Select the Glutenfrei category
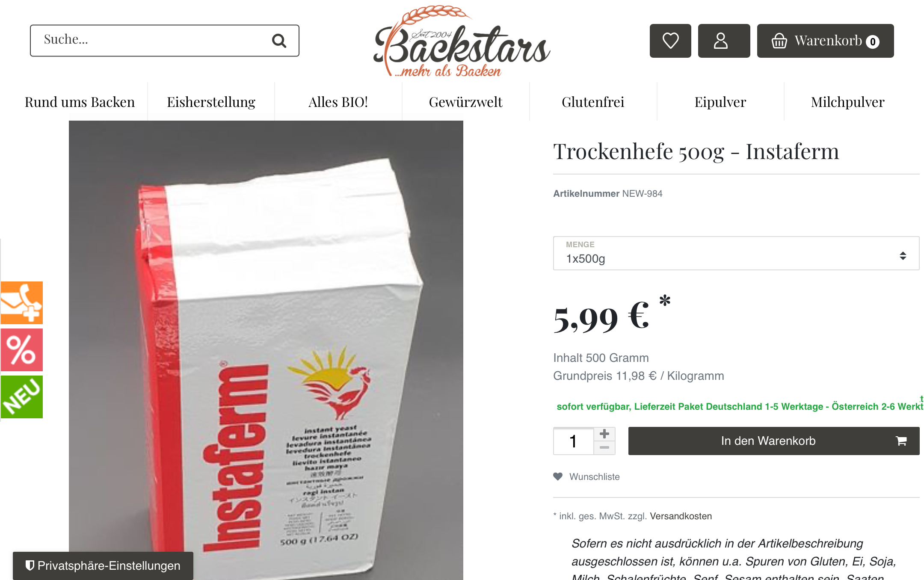 (593, 102)
